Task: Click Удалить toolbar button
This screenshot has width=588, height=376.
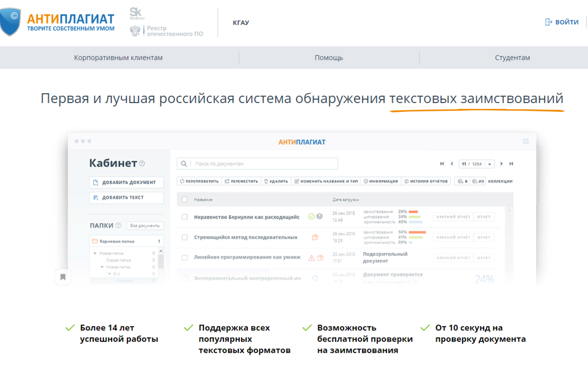Action: coord(276,181)
